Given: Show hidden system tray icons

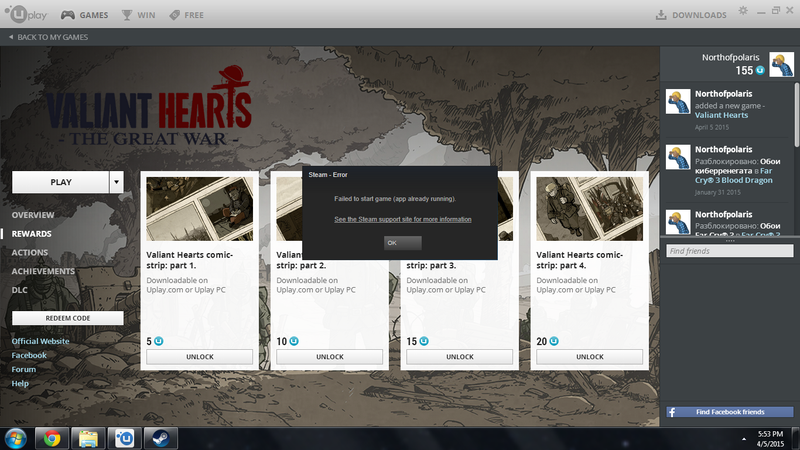Looking at the screenshot, I should click(x=743, y=439).
